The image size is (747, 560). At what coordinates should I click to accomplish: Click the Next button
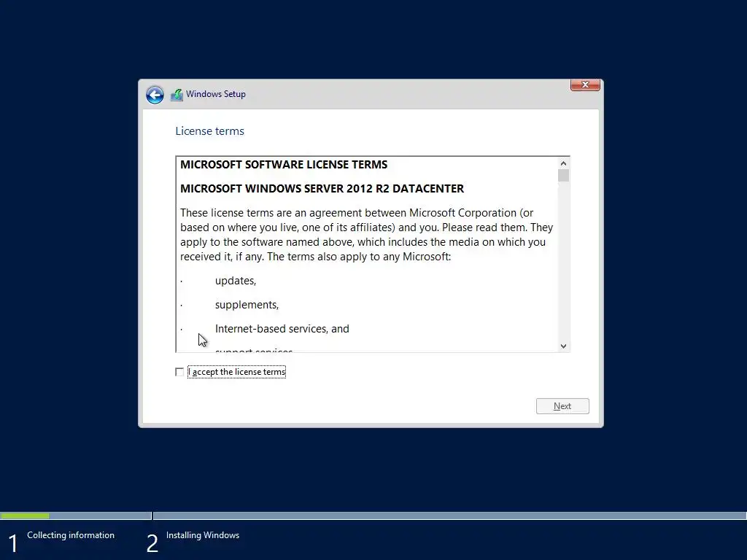point(562,406)
